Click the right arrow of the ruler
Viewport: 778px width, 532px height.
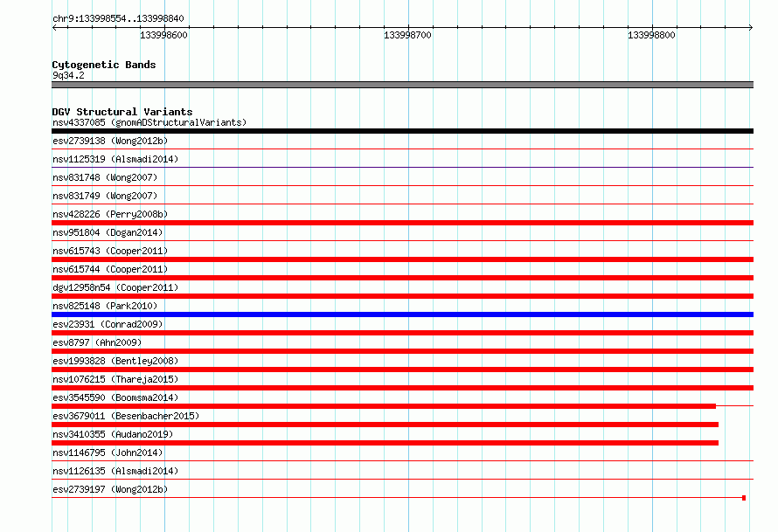751,27
